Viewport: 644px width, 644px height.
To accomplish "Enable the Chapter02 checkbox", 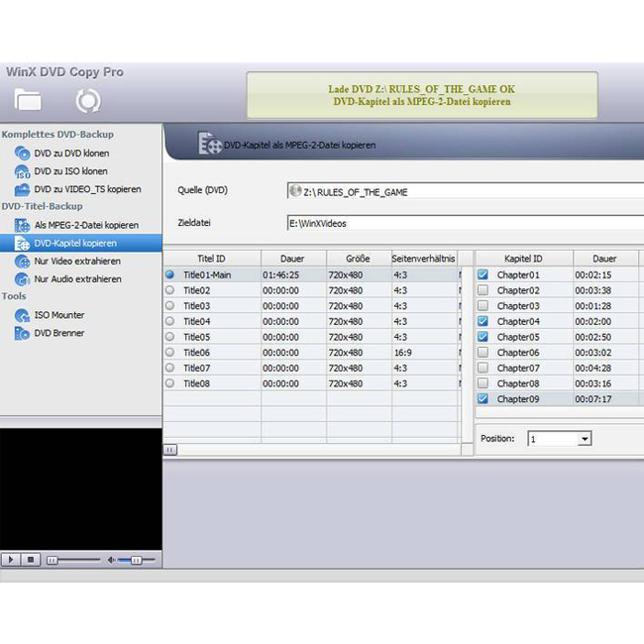I will point(483,290).
